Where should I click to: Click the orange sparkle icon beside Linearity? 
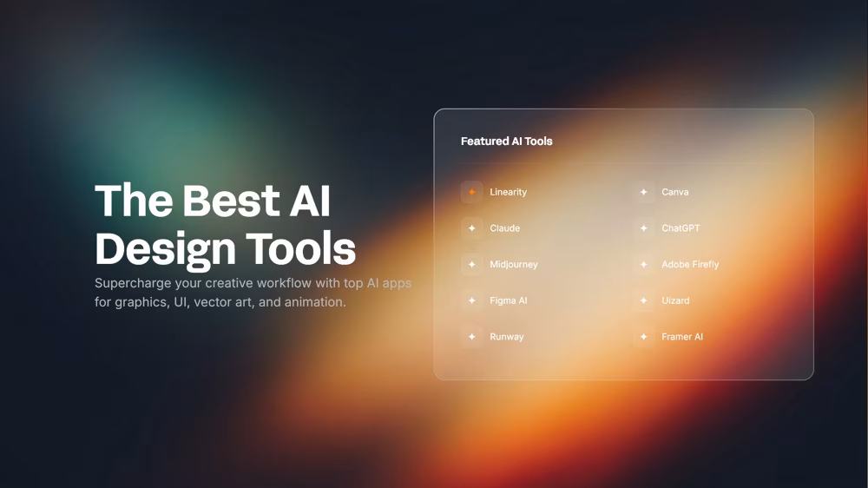471,192
